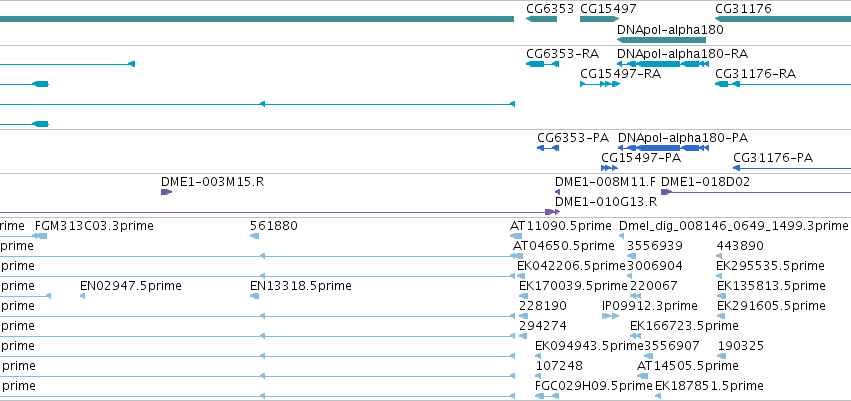This screenshot has height=401, width=851.
Task: Click the CG31176-PA coding sequence label
Action: click(x=773, y=158)
